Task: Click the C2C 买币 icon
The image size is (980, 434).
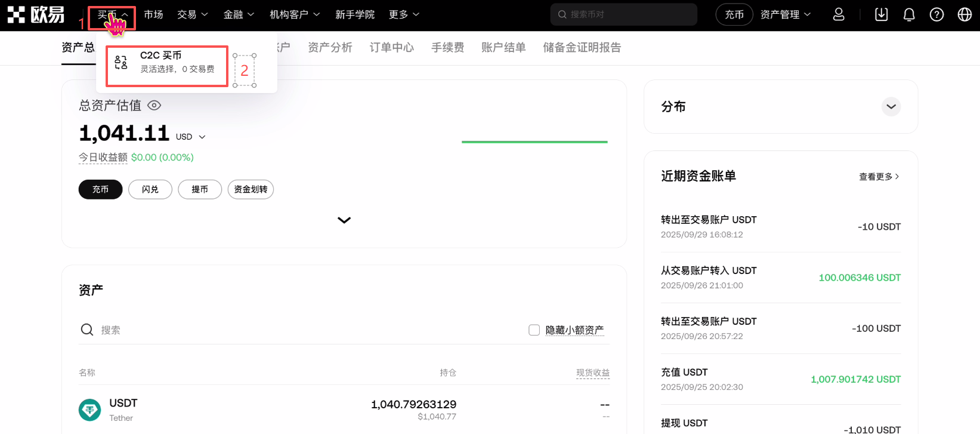Action: tap(121, 63)
